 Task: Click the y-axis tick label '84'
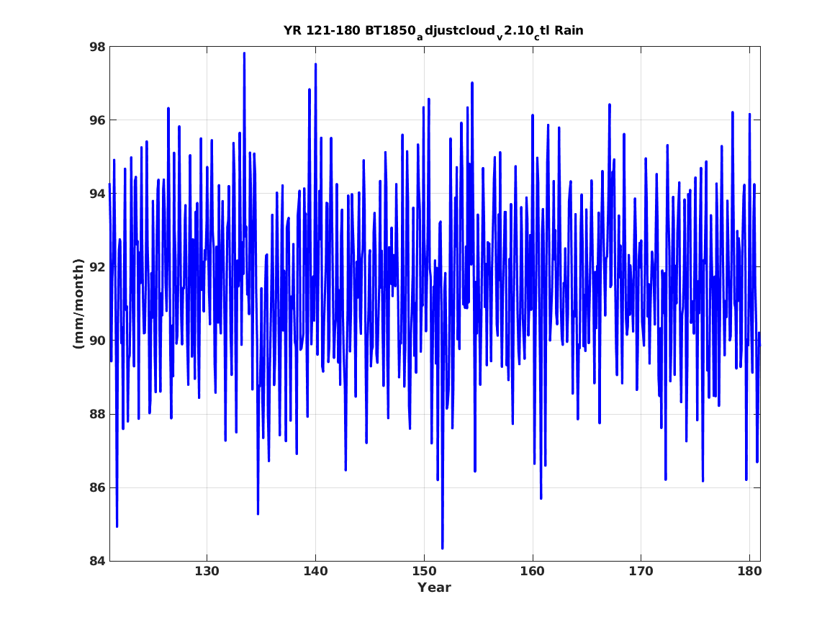pyautogui.click(x=97, y=561)
